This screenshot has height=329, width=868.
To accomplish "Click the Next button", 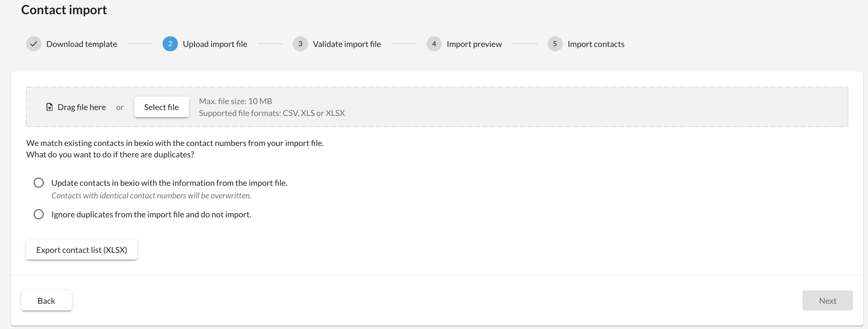I will (827, 300).
